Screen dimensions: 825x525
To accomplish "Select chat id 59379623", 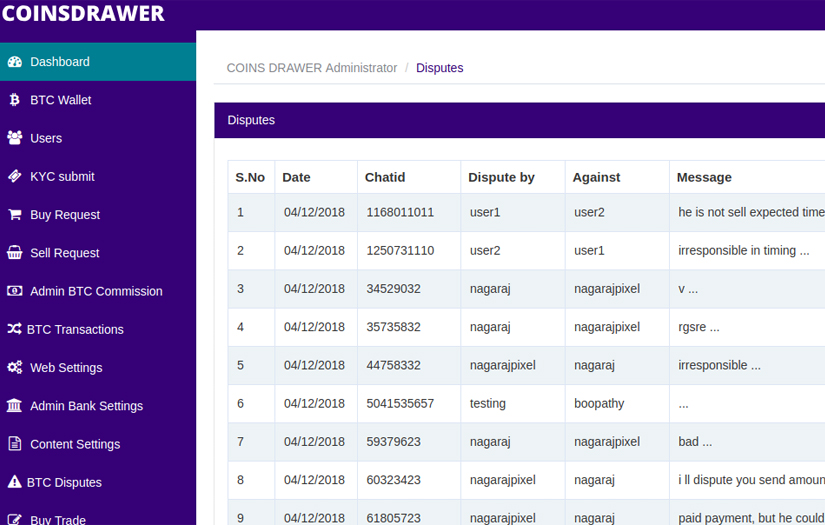I will (x=394, y=441).
